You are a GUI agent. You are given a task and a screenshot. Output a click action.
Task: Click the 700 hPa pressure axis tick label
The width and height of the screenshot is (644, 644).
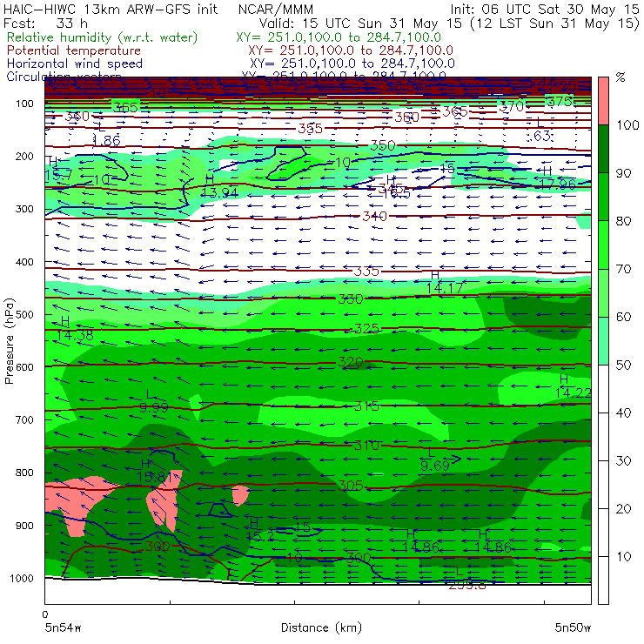[24, 419]
